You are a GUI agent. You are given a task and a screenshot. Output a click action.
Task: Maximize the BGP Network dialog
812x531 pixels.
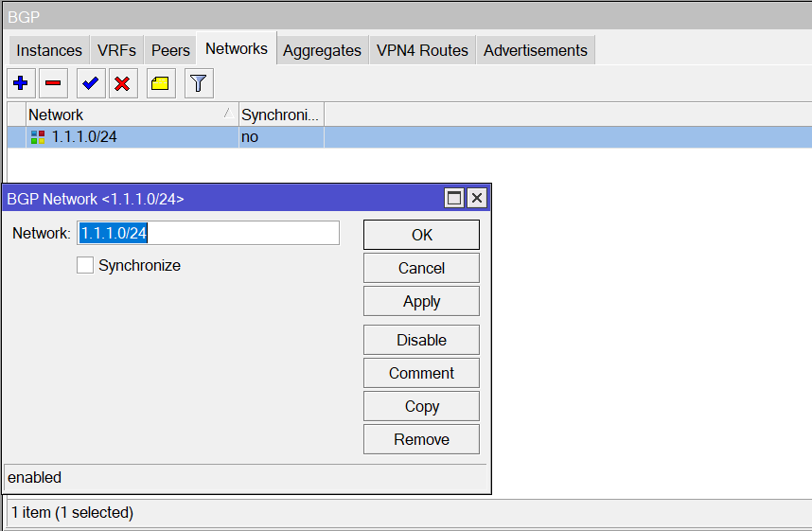coord(454,198)
